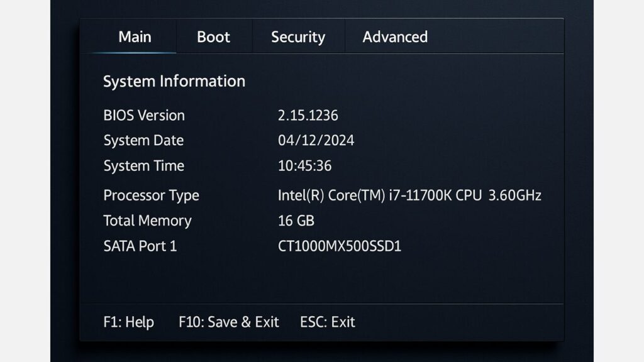The width and height of the screenshot is (644, 362).
Task: Highlight the System Time label
Action: coord(143,166)
